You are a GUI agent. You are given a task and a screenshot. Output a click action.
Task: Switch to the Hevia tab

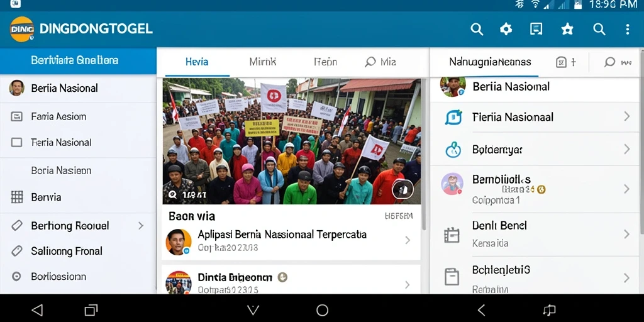coord(197,62)
